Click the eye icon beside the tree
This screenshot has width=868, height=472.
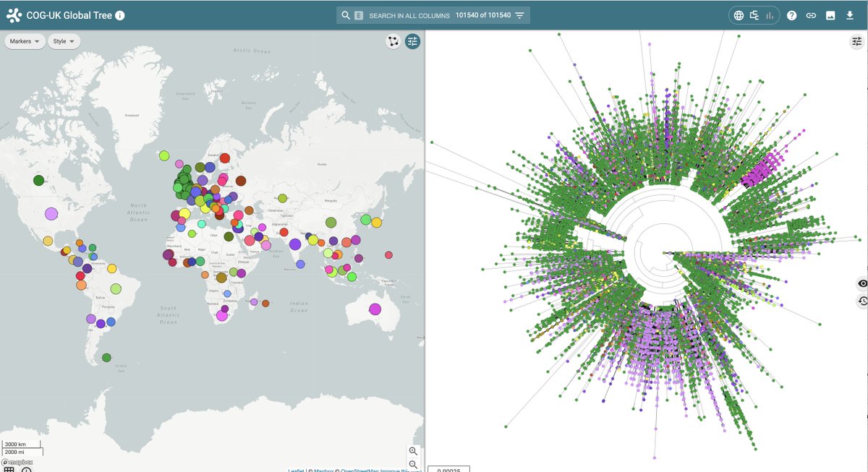(862, 283)
